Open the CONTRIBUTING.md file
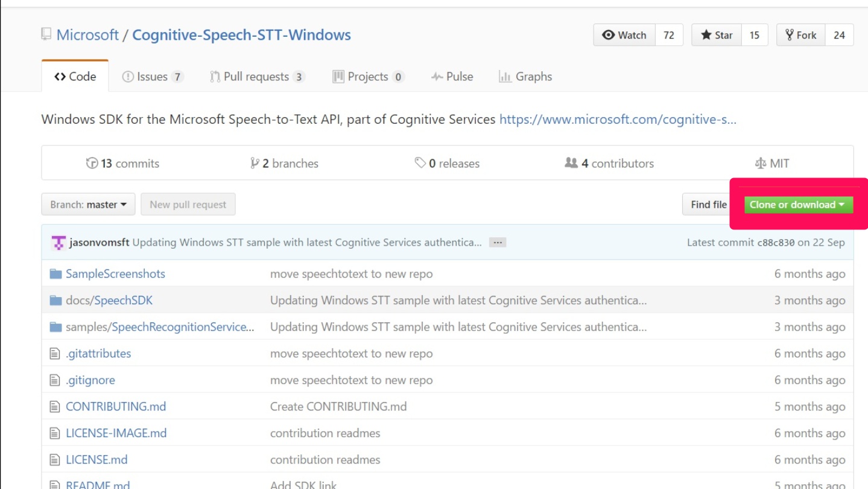This screenshot has width=868, height=489. tap(116, 407)
